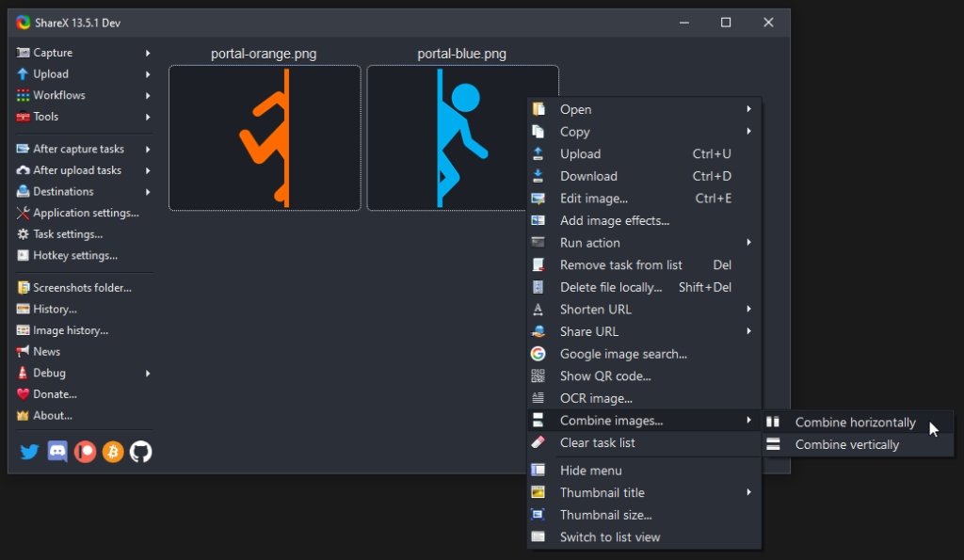Screen dimensions: 964x560
Task: Click the Screenshots folder icon
Action: click(23, 288)
